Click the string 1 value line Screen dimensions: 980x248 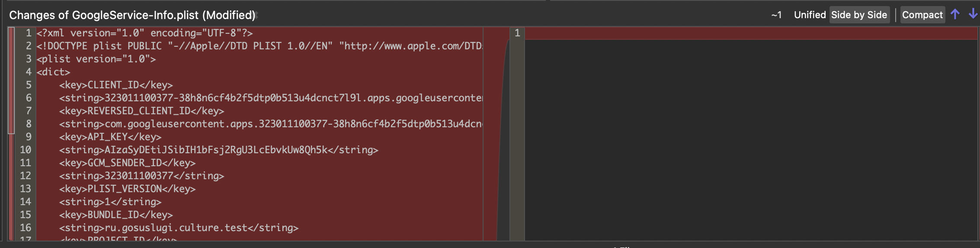[110, 202]
